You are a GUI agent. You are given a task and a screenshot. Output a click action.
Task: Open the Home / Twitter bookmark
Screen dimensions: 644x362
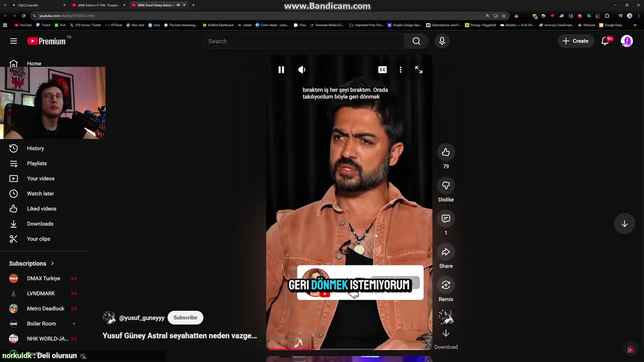pyautogui.click(x=86, y=25)
